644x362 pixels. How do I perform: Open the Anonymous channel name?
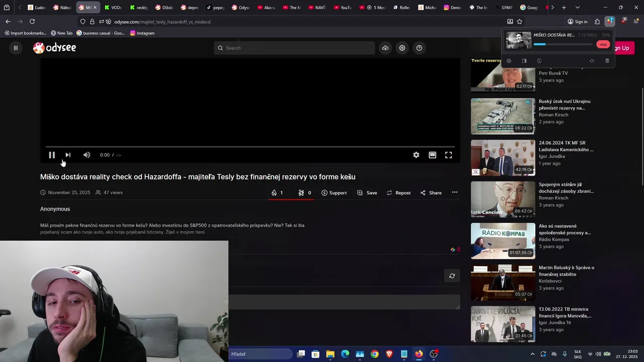pos(55,209)
